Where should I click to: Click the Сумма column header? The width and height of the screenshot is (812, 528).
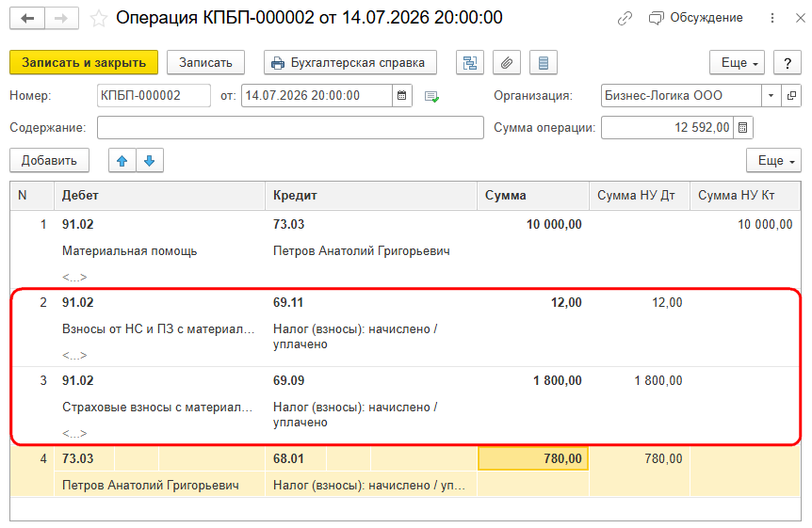[533, 196]
